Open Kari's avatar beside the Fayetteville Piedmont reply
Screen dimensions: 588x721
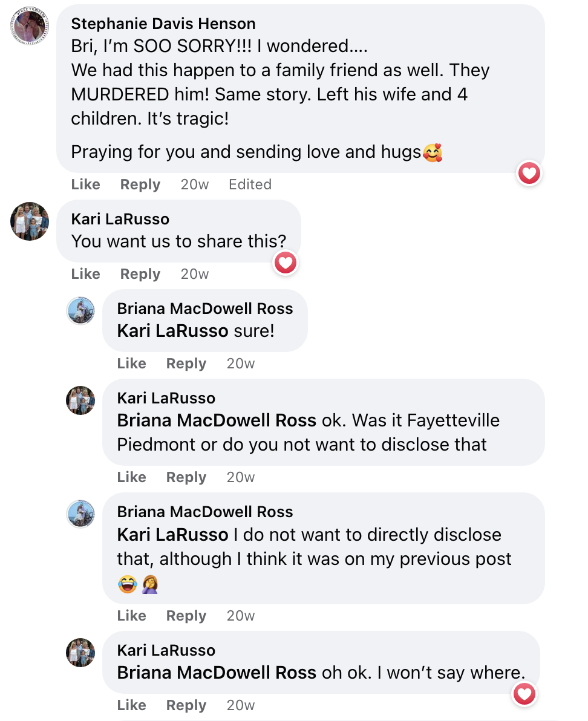[80, 400]
